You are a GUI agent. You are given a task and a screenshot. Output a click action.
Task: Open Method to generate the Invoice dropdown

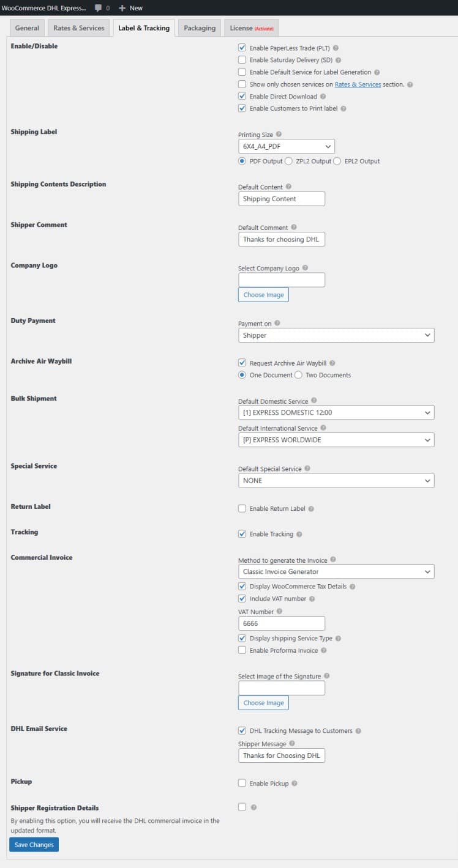pos(336,571)
